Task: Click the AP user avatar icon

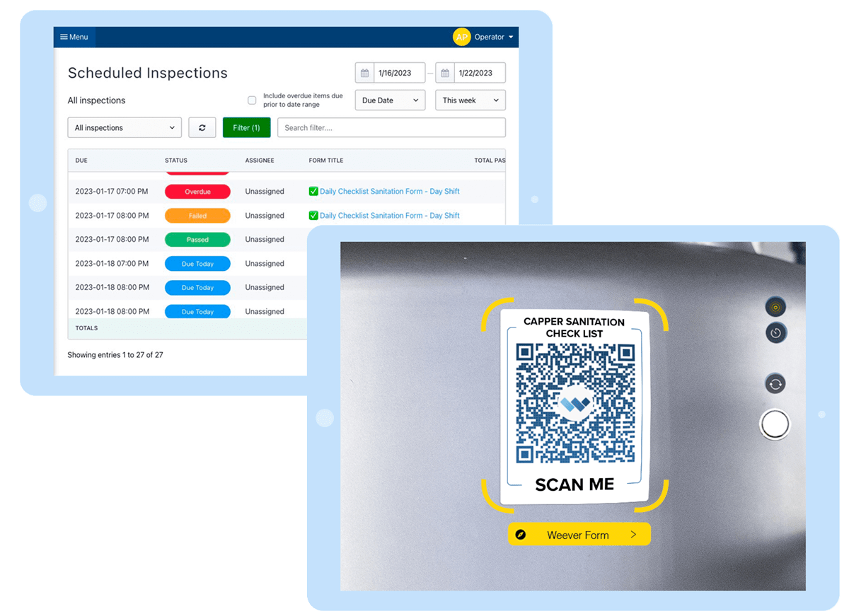Action: [461, 37]
